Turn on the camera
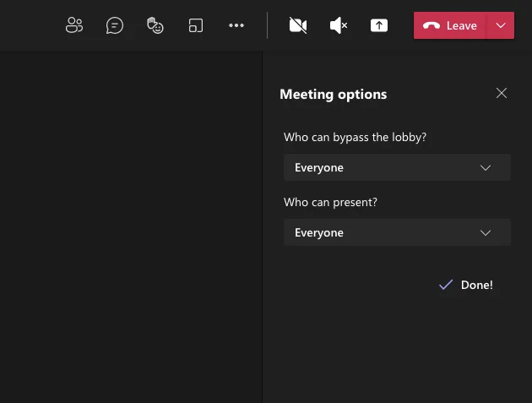This screenshot has height=403, width=532. 297,25
